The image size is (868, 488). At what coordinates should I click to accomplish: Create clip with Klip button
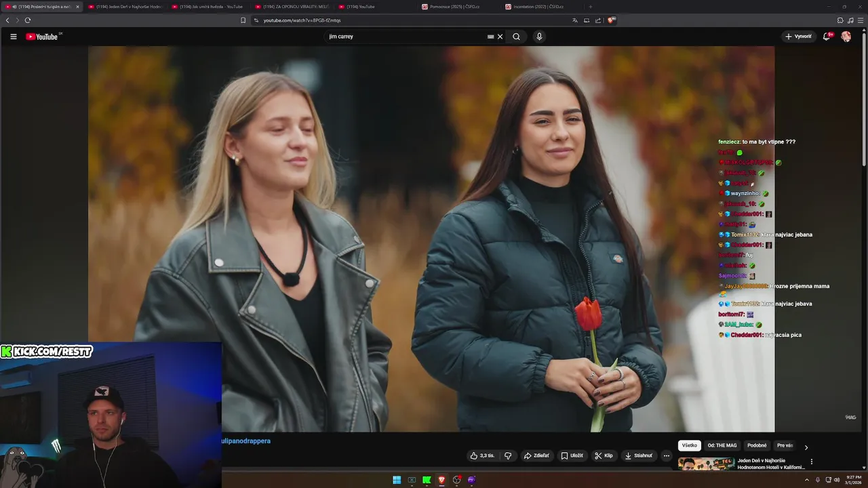pyautogui.click(x=604, y=455)
